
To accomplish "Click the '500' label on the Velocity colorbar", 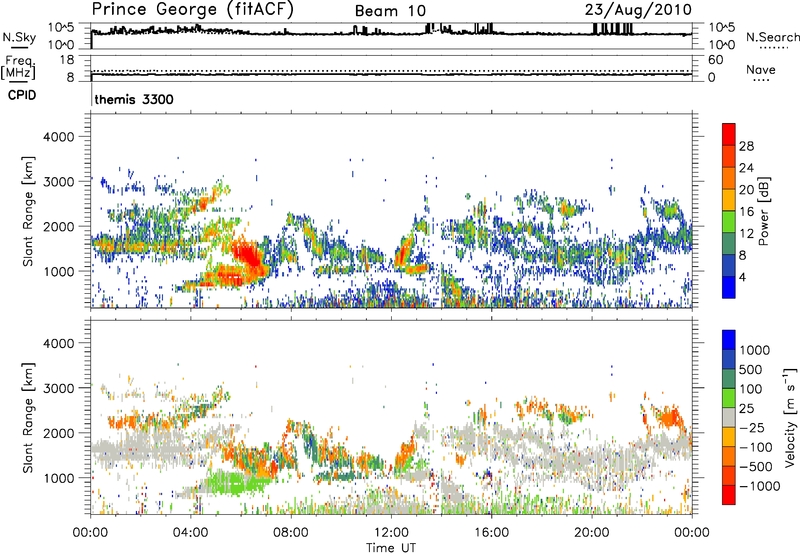I will tap(753, 370).
